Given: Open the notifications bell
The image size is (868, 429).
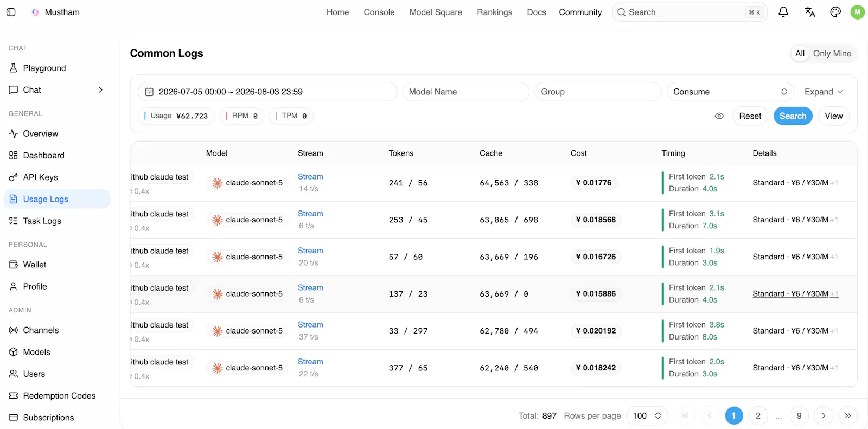Looking at the screenshot, I should tap(783, 12).
